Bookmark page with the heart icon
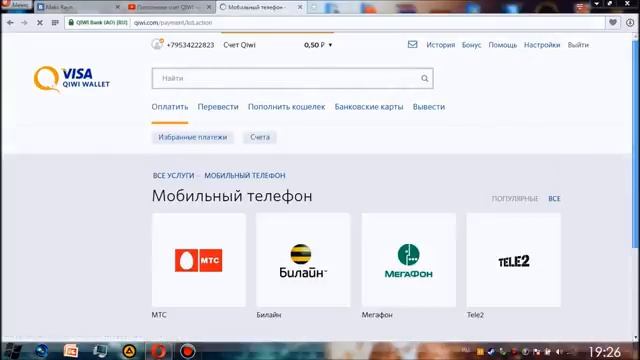The image size is (640, 360). pyautogui.click(x=613, y=22)
